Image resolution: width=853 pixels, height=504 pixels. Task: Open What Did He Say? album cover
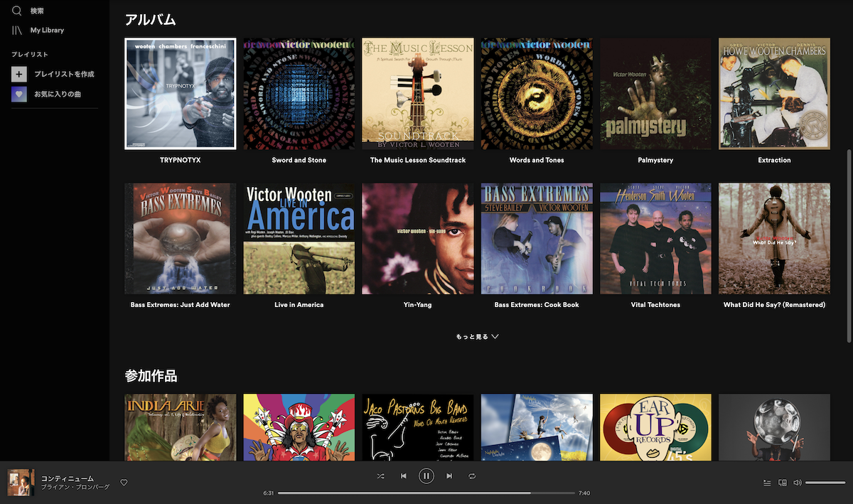click(774, 238)
